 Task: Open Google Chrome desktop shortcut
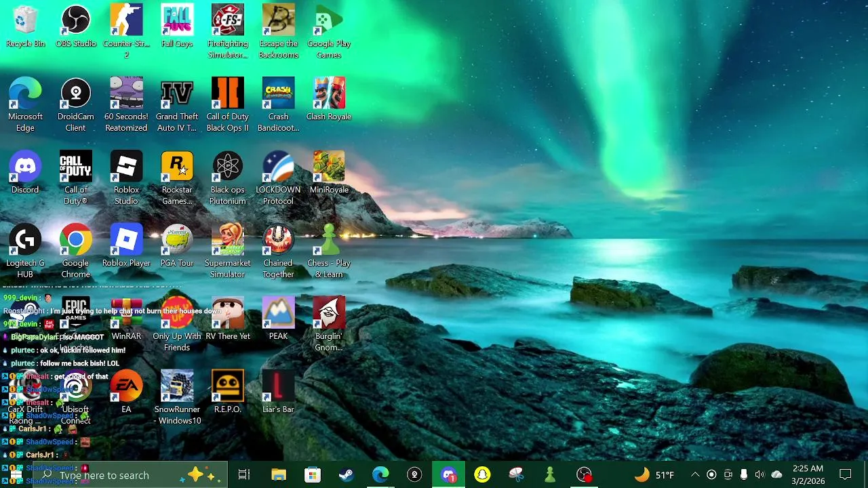pyautogui.click(x=76, y=251)
